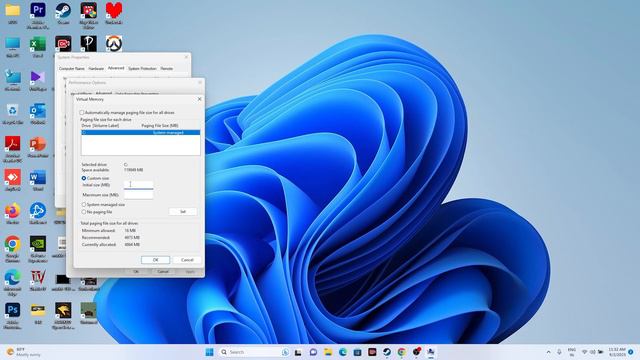Open the clock and date on the taskbar
The image size is (640, 360).
coord(617,352)
